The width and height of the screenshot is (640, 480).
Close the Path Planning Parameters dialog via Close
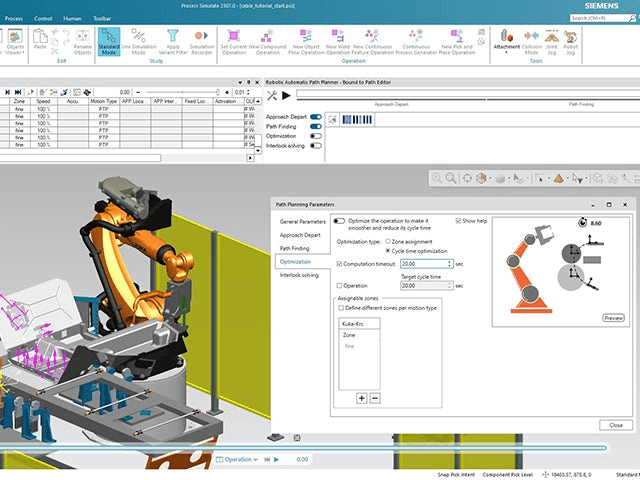point(616,425)
